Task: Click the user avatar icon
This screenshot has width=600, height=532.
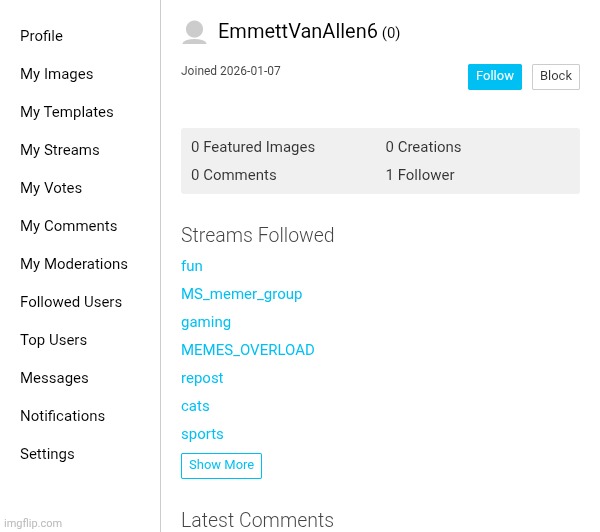Action: click(195, 32)
